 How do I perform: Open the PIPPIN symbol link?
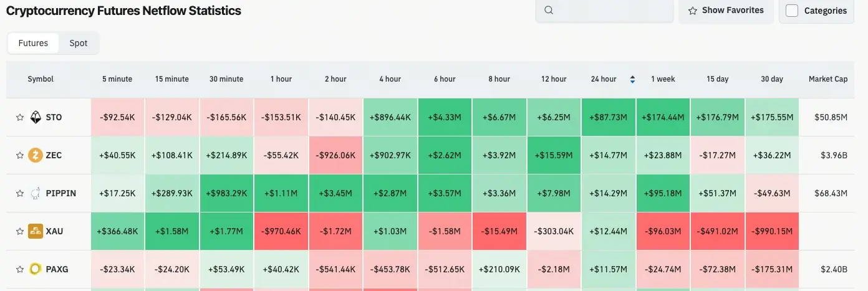point(61,193)
